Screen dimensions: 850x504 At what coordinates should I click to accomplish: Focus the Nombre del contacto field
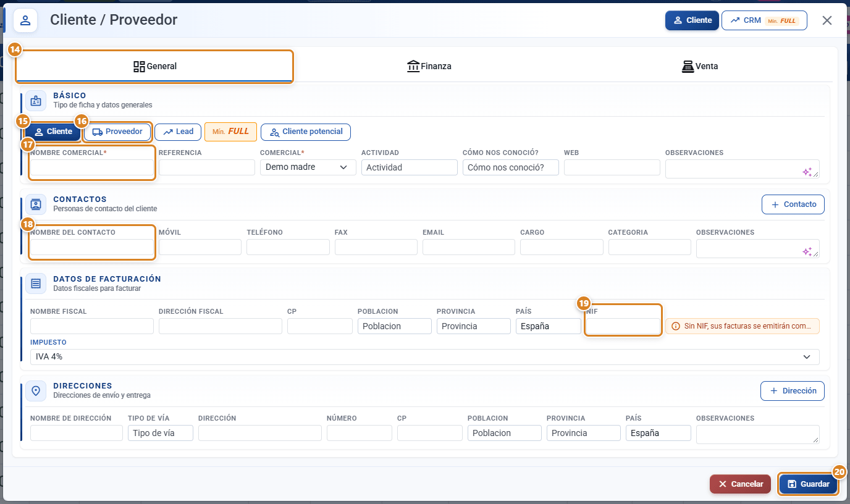[92, 247]
